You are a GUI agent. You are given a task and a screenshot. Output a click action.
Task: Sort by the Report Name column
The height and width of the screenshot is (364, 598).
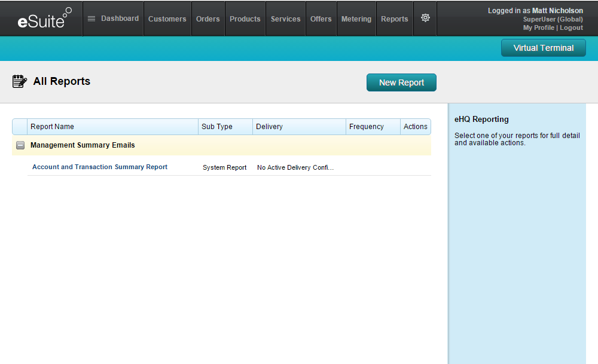click(x=53, y=127)
